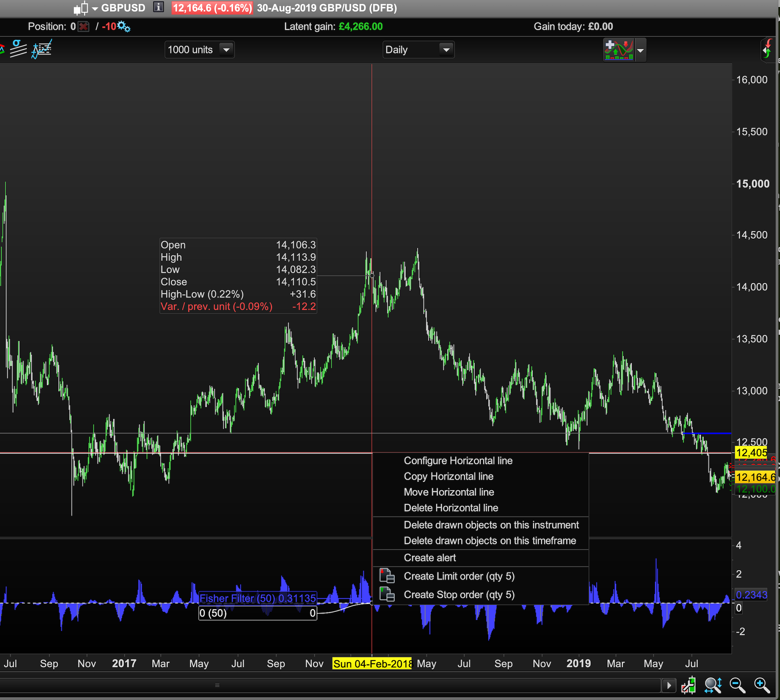Open the GBPUSD instrument info icon
Viewport: 780px width, 700px height.
[x=158, y=7]
